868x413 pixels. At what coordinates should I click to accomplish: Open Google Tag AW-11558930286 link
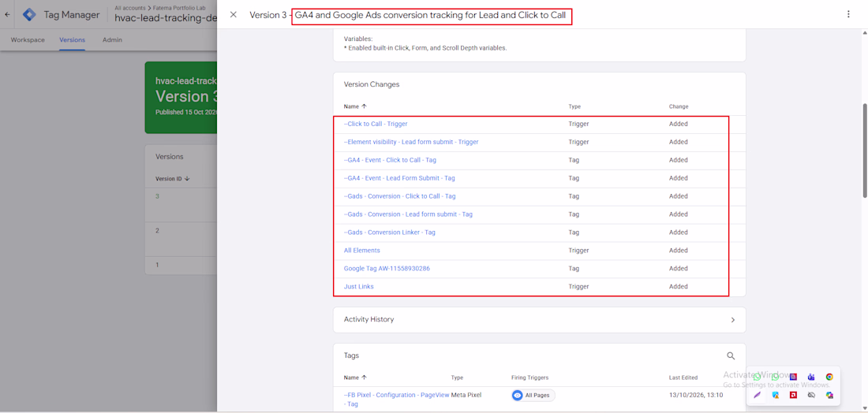click(x=387, y=268)
